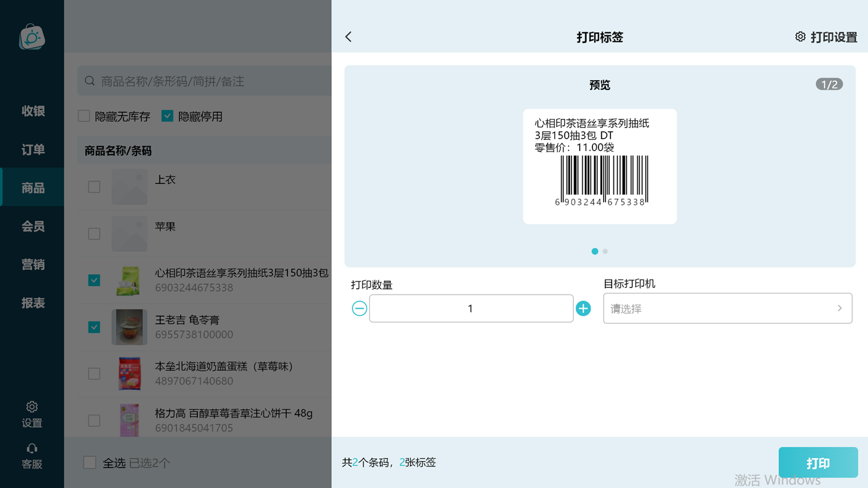Check the 苹果 product checkbox
This screenshot has width=868, height=488.
click(94, 234)
